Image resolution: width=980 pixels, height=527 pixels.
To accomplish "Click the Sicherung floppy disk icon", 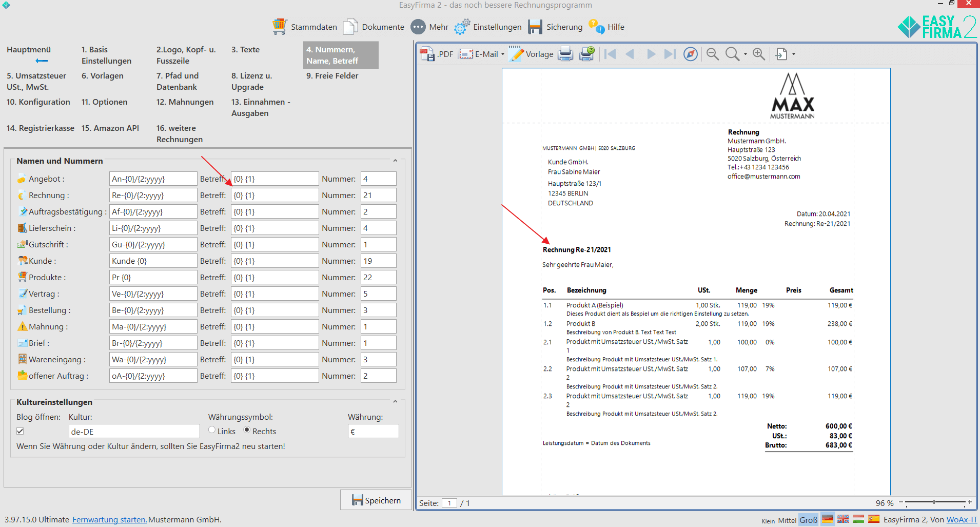I will click(535, 27).
